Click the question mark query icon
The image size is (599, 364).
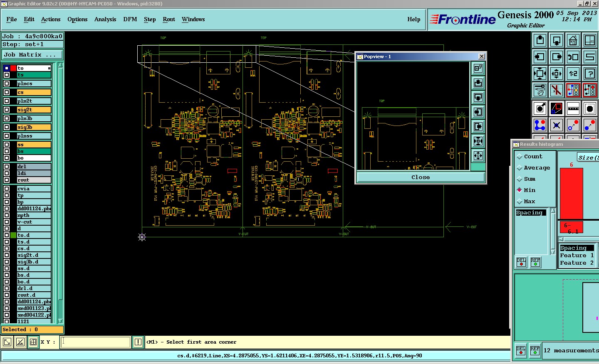(590, 74)
